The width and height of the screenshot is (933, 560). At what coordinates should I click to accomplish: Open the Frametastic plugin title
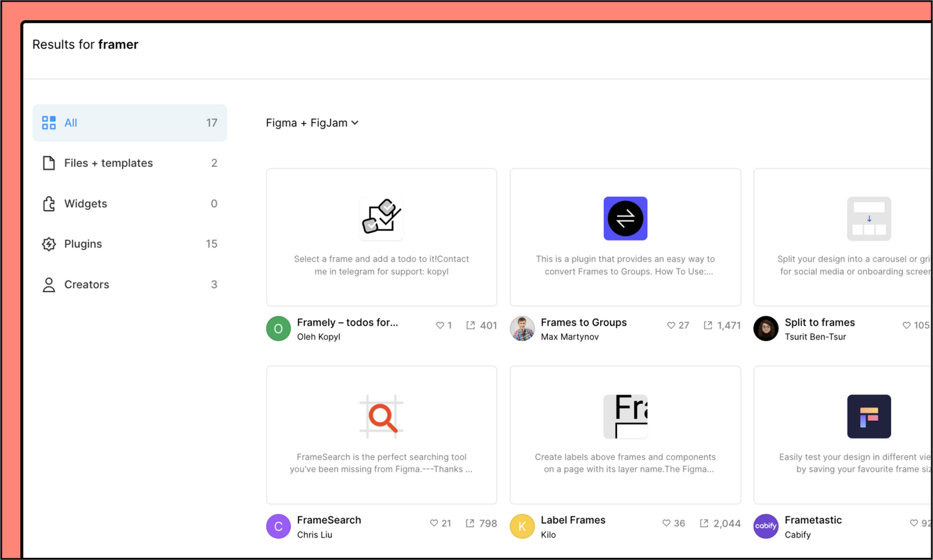(813, 520)
